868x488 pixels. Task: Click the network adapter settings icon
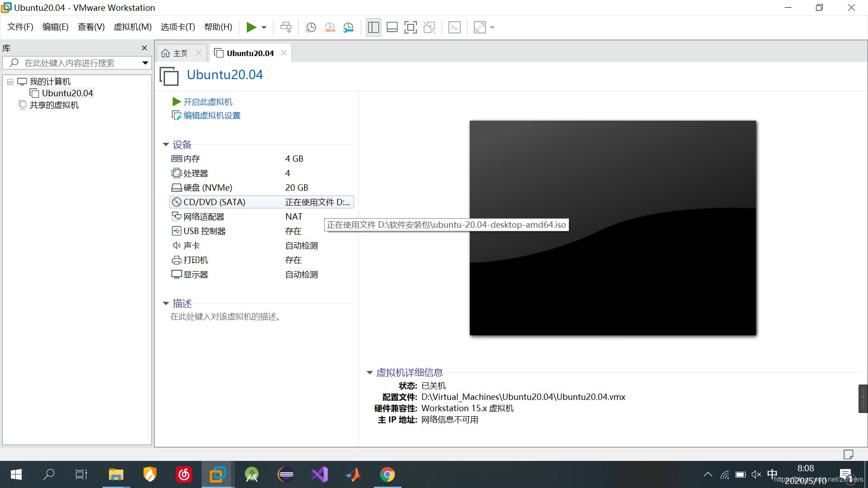click(176, 216)
